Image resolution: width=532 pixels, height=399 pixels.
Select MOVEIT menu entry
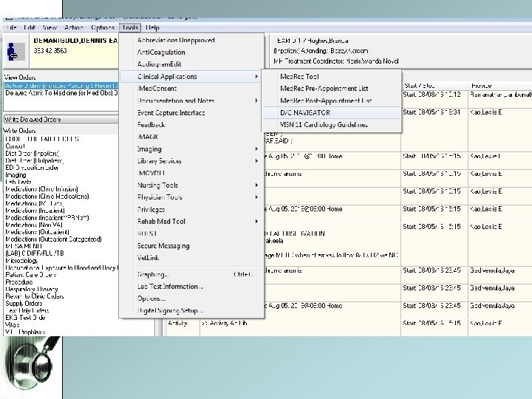coord(191,173)
